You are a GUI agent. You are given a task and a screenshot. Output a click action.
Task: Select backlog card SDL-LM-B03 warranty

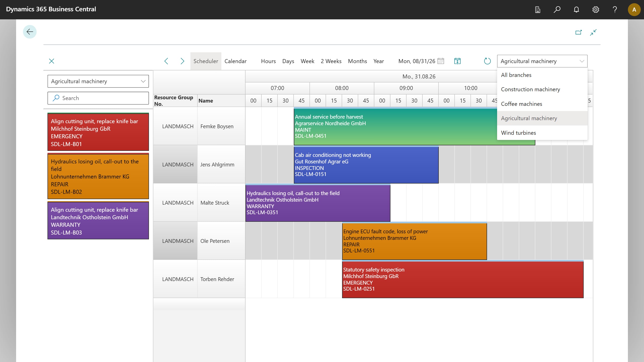pyautogui.click(x=98, y=220)
